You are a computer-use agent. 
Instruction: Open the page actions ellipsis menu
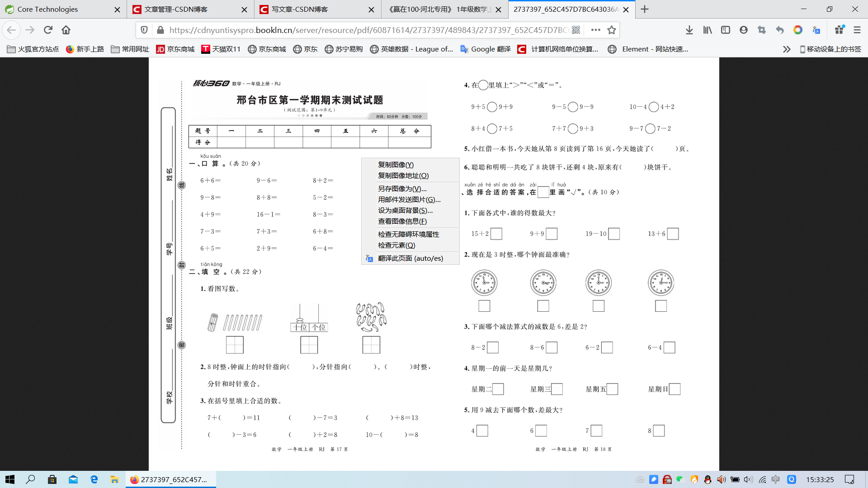596,30
